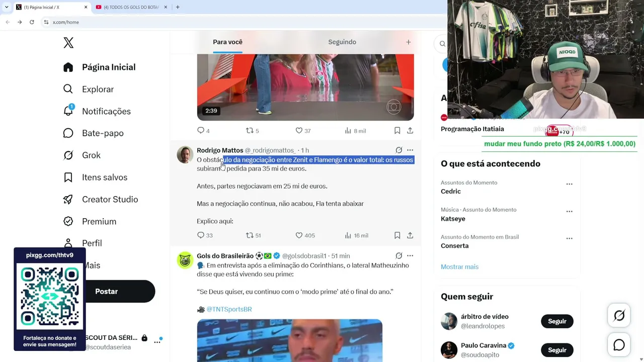The height and width of the screenshot is (362, 644).
Task: Open Paulo Caravina profile avatar
Action: [x=449, y=350]
